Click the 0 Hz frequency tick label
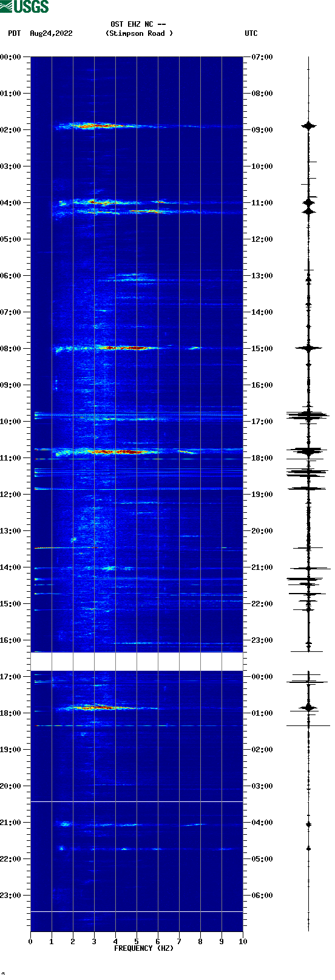Image resolution: width=335 pixels, height=980 pixels. [x=30, y=942]
